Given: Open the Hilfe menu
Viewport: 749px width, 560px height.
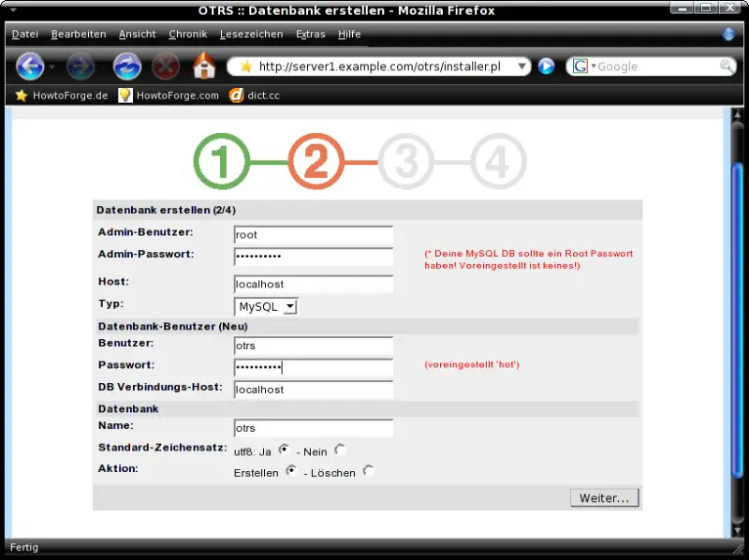Looking at the screenshot, I should coord(349,35).
